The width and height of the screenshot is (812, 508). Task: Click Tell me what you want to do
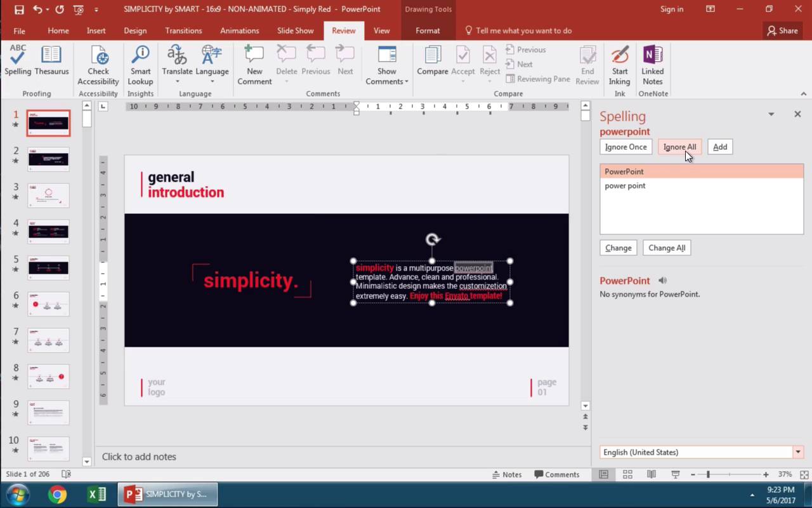(518, 30)
